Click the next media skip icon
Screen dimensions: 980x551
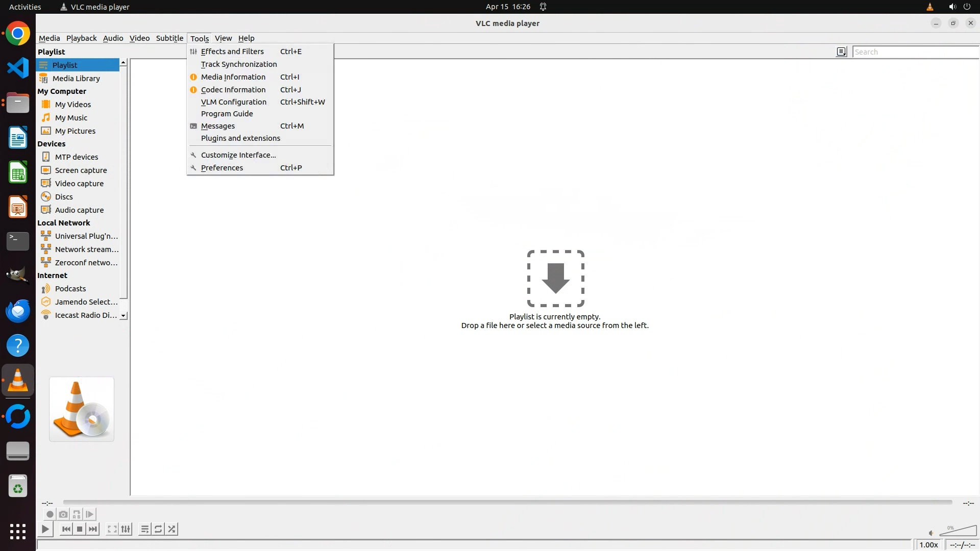[93, 529]
